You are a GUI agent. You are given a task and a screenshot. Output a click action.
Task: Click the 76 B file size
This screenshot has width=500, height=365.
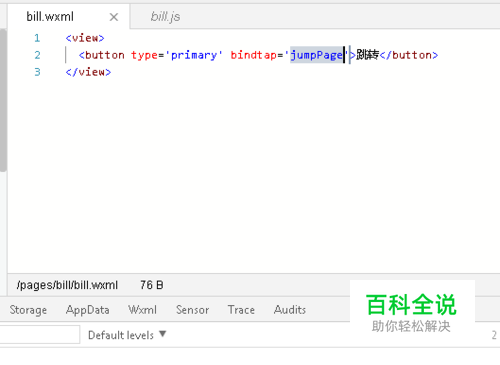tap(152, 285)
